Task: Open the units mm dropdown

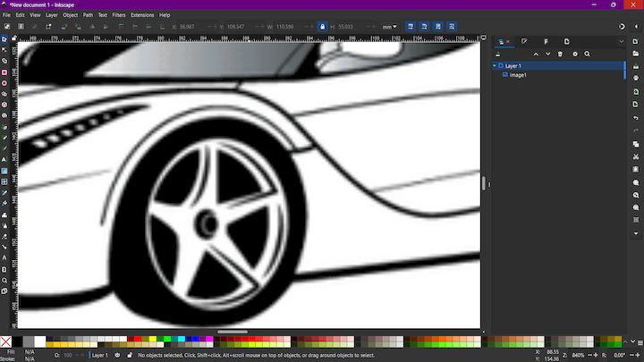Action: 389,27
